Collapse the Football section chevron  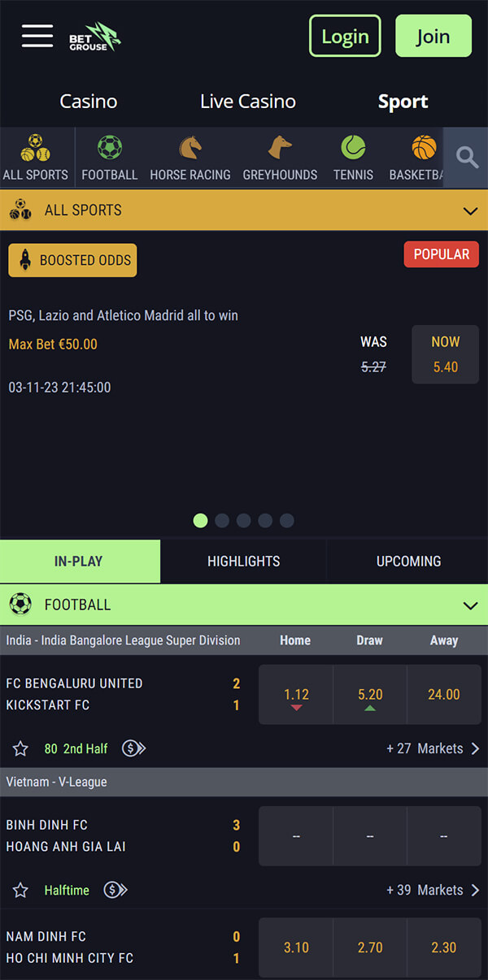pyautogui.click(x=470, y=605)
